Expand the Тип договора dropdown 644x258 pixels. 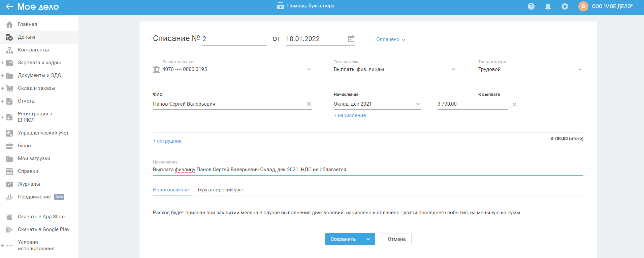[x=580, y=70]
